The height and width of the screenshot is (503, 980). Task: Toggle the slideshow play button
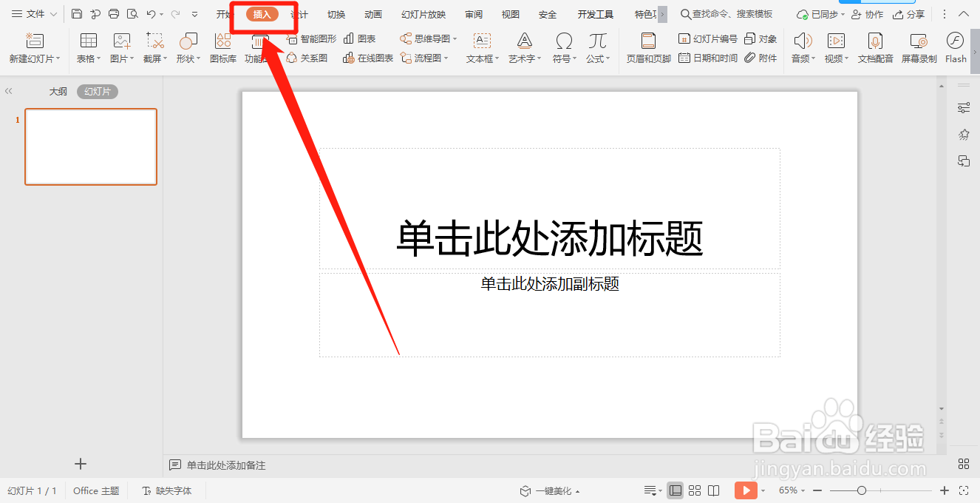click(x=746, y=490)
